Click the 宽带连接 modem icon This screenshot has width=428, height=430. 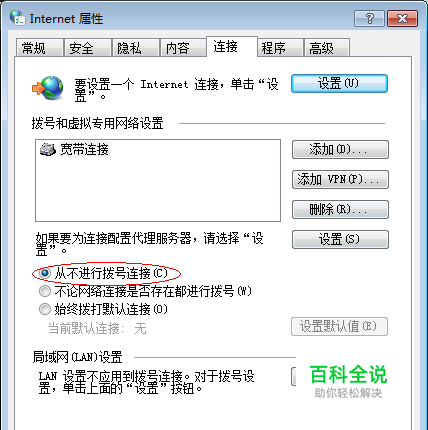click(x=48, y=149)
